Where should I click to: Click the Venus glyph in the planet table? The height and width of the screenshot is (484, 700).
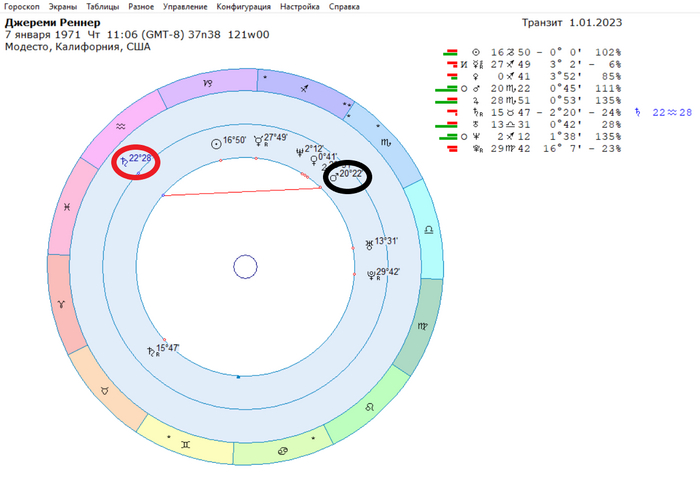tap(476, 77)
